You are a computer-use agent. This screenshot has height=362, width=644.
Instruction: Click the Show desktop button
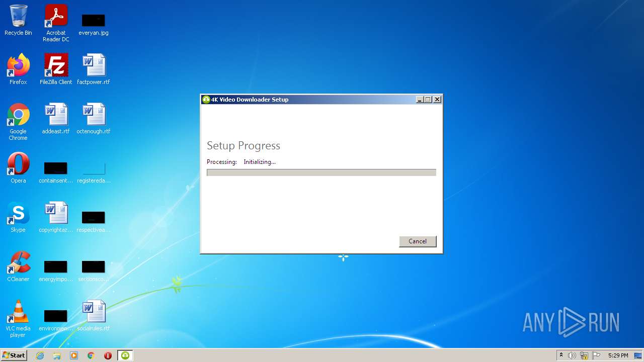tap(638, 355)
